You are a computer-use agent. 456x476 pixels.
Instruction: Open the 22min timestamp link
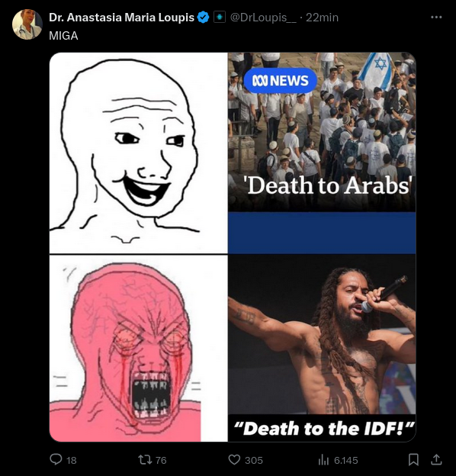click(322, 18)
